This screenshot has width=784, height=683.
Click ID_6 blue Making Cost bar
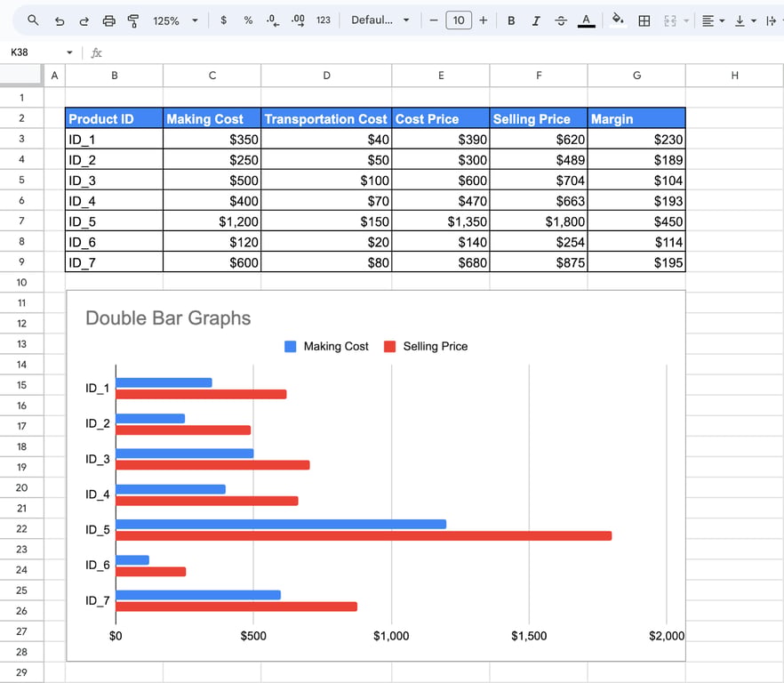tap(132, 560)
